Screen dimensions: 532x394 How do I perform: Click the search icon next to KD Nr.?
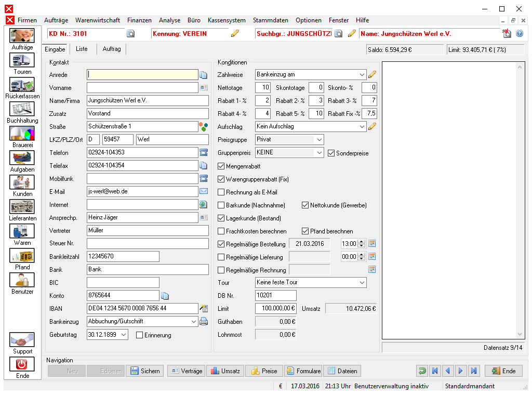130,34
